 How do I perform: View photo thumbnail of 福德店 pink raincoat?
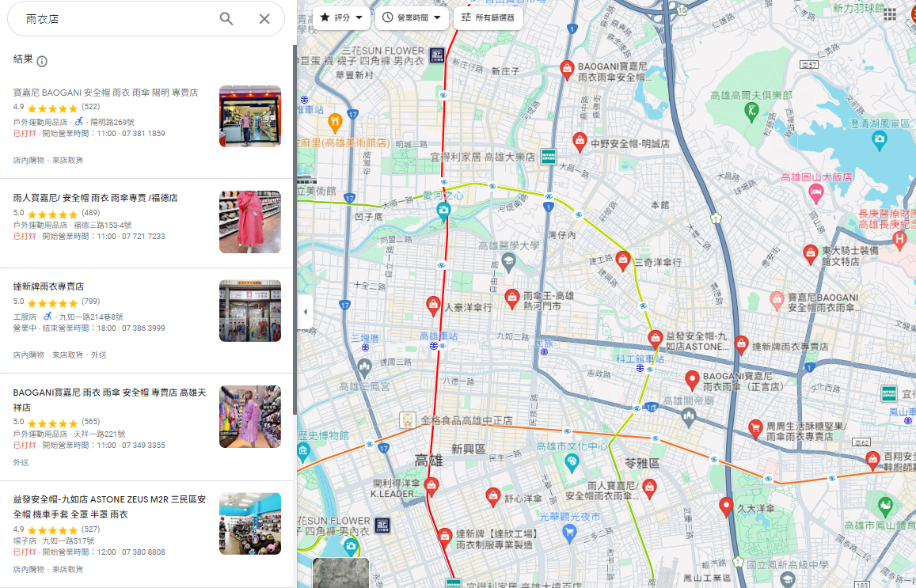(250, 222)
